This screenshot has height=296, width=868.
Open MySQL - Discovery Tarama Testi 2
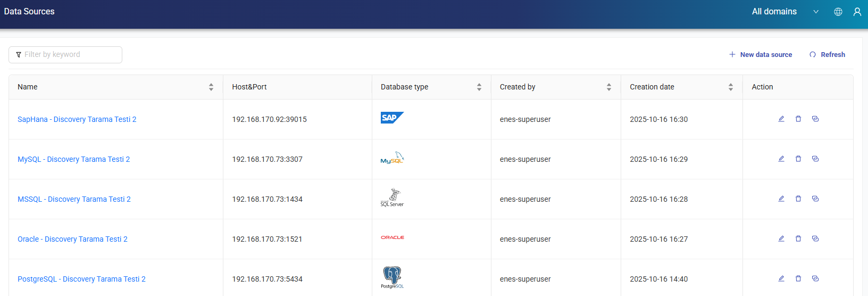(x=74, y=159)
